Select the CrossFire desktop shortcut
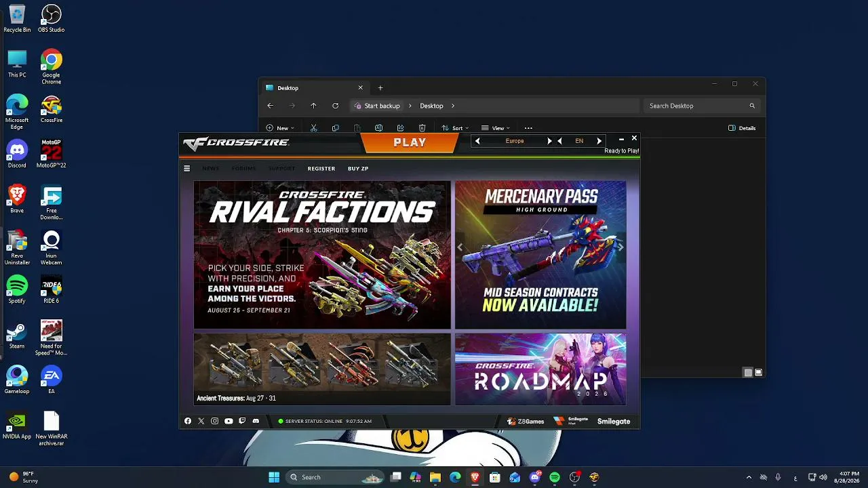The image size is (868, 488). pos(52,109)
